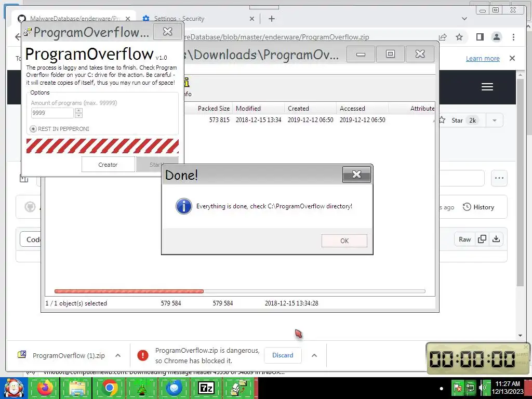Click the red dangerous download warning icon
The image size is (532, 399).
tap(143, 355)
